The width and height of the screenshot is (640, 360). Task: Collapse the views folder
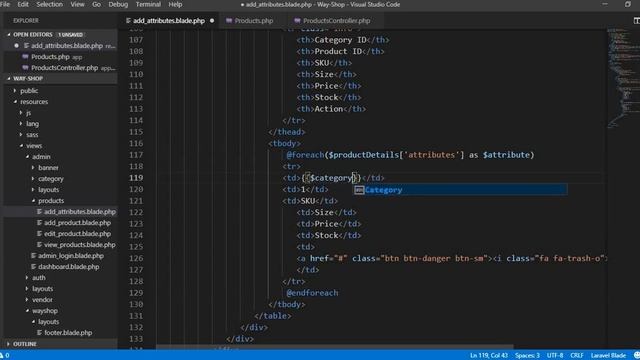(34, 146)
